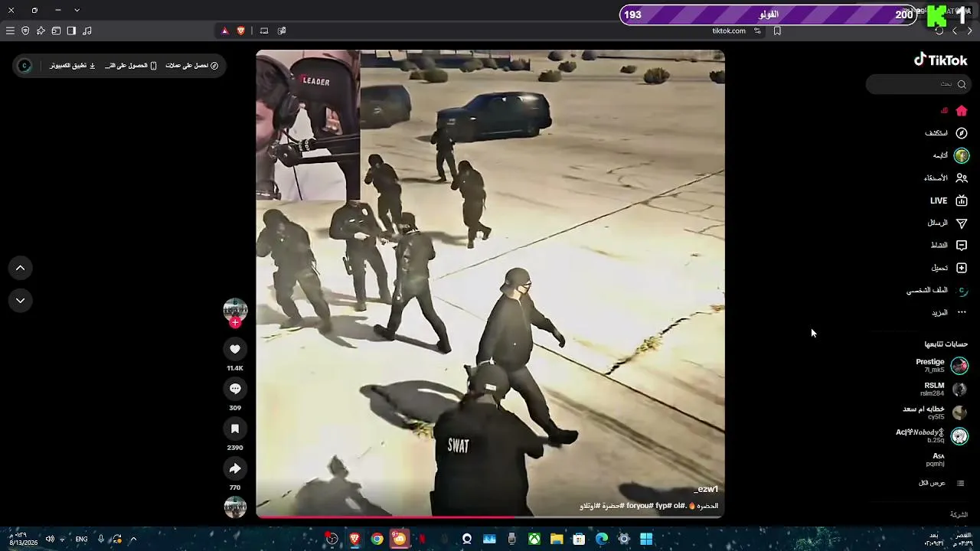The height and width of the screenshot is (551, 980).
Task: Seek using the red video progress bar
Action: (490, 517)
